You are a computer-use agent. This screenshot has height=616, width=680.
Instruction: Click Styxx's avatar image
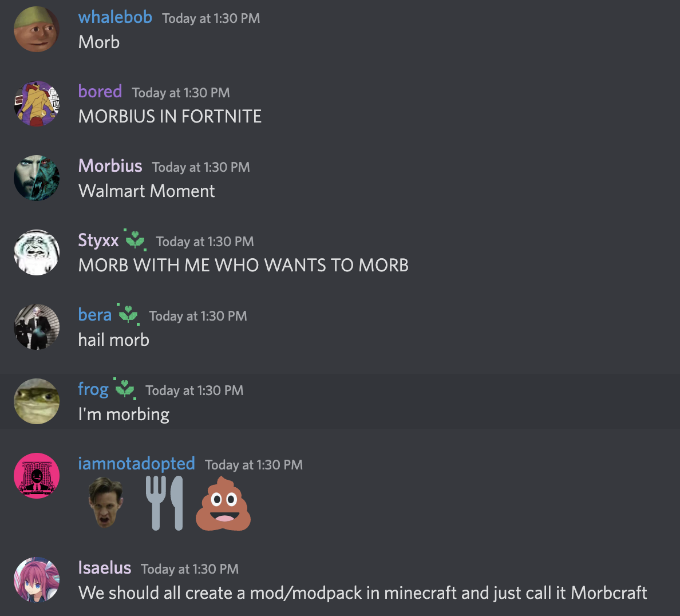tap(37, 252)
